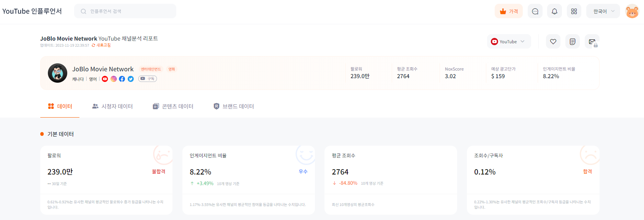Click the 가격 pricing button

pos(509,11)
